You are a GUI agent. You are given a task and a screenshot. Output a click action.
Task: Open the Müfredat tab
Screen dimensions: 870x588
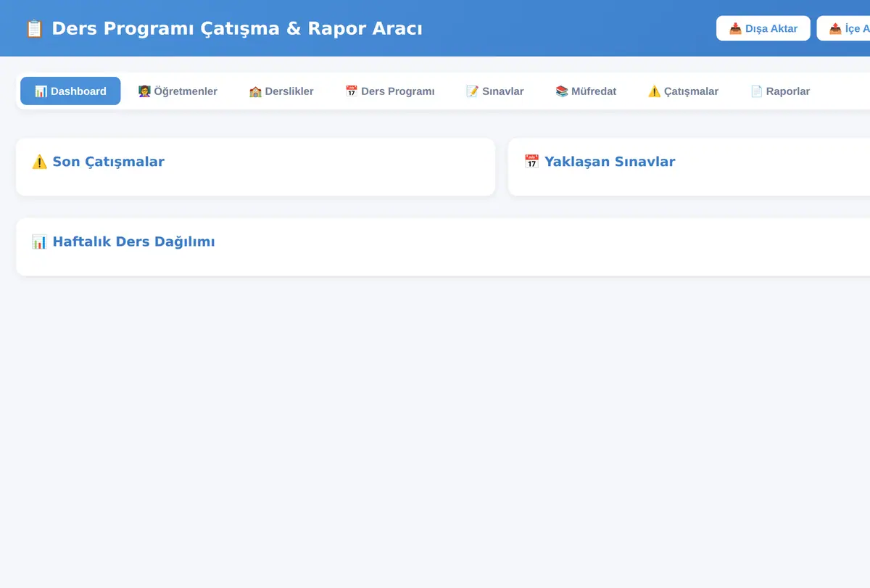(586, 91)
